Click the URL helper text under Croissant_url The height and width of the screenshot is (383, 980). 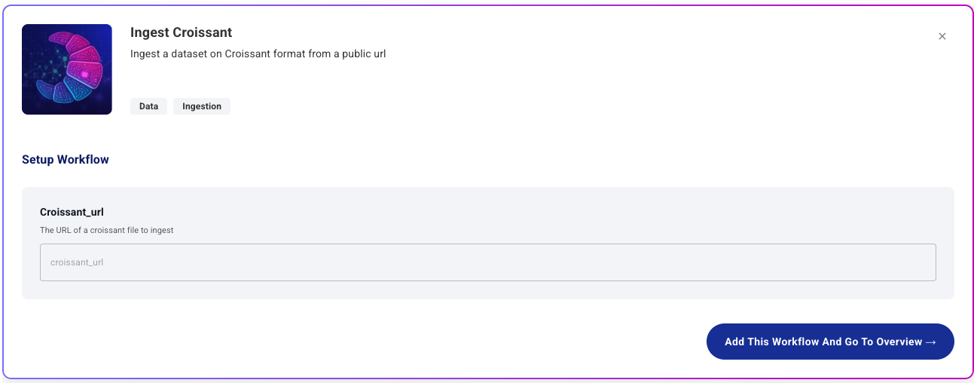coord(107,230)
